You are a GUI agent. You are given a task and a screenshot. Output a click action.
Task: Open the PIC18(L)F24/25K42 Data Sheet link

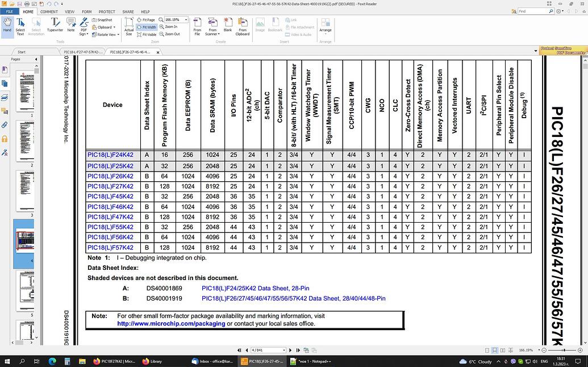[x=256, y=288]
